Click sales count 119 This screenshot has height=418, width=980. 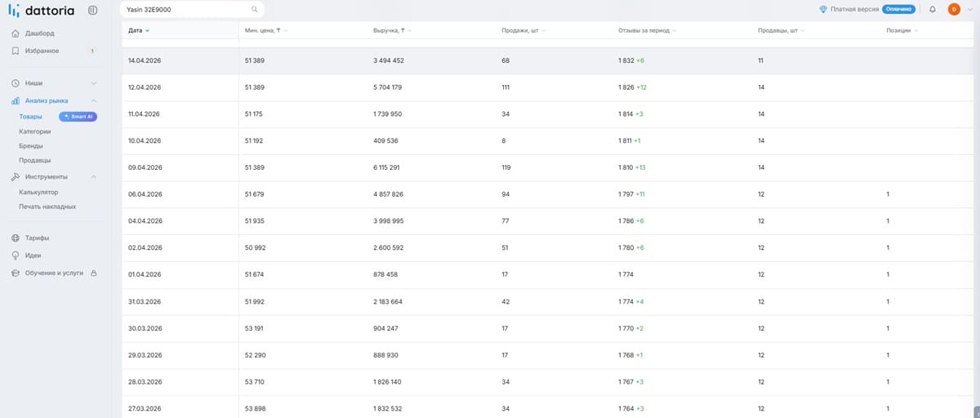coord(506,167)
